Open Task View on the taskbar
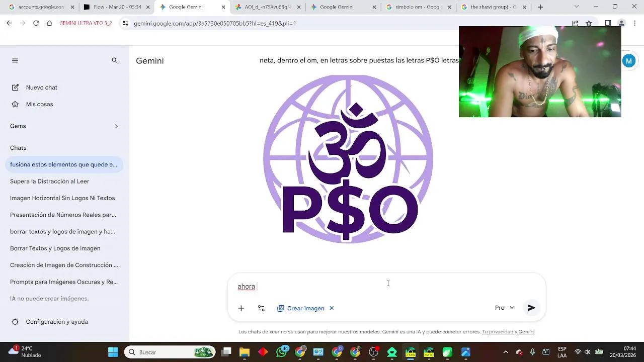 click(226, 352)
